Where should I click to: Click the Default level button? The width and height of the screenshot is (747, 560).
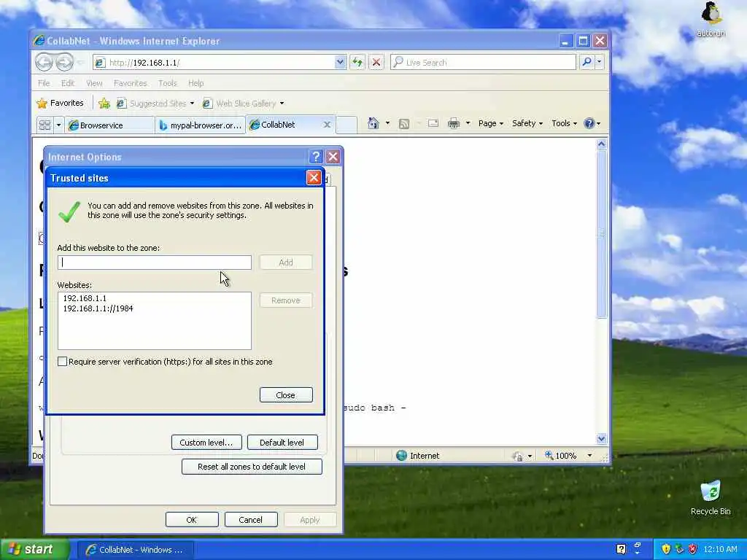click(282, 443)
